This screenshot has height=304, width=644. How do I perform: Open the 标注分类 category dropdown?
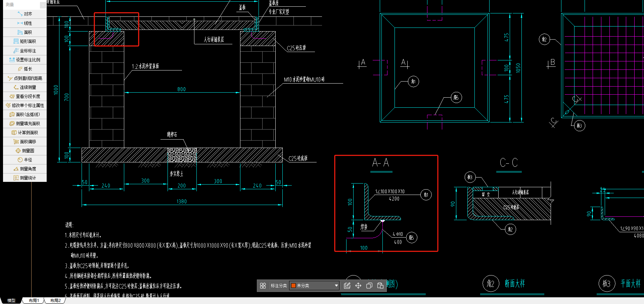pyautogui.click(x=315, y=286)
